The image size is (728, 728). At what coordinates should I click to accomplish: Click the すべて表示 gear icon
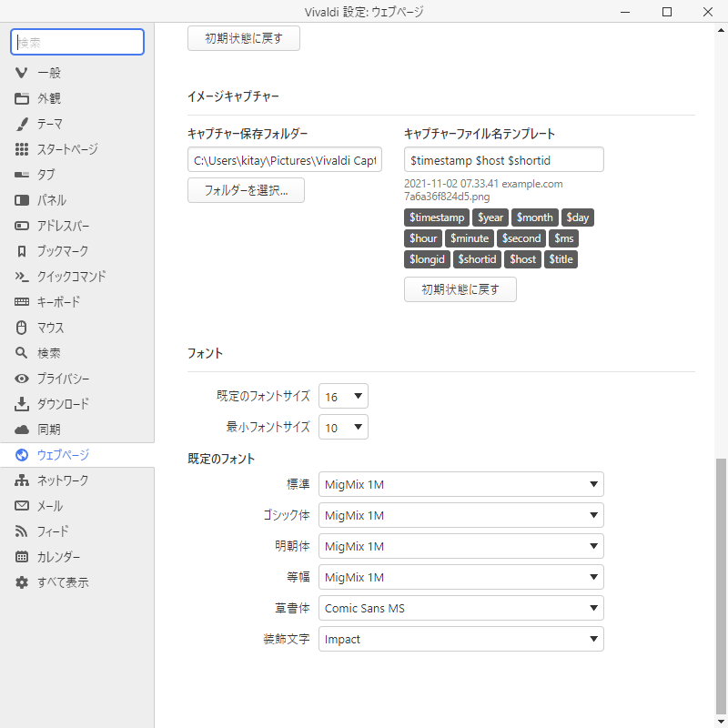[x=21, y=582]
